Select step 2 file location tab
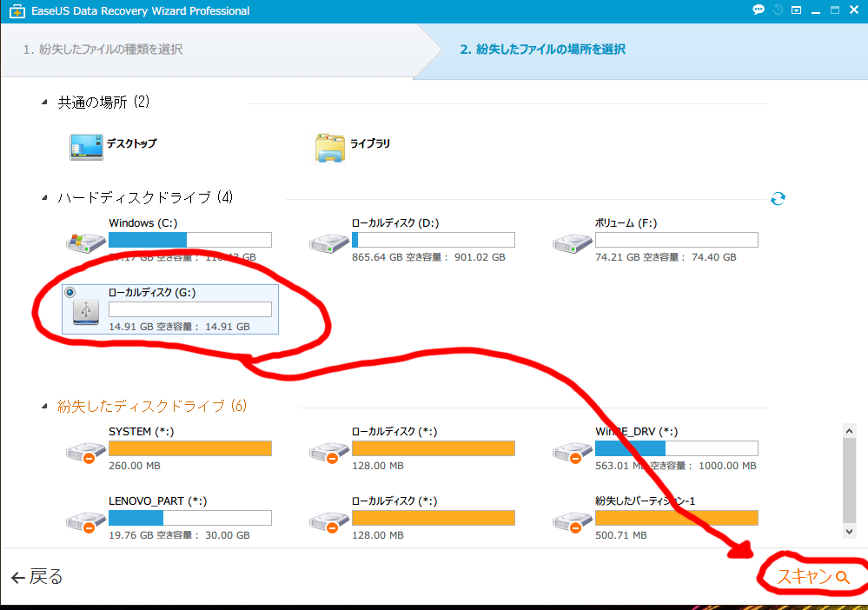868x610 pixels. 542,50
